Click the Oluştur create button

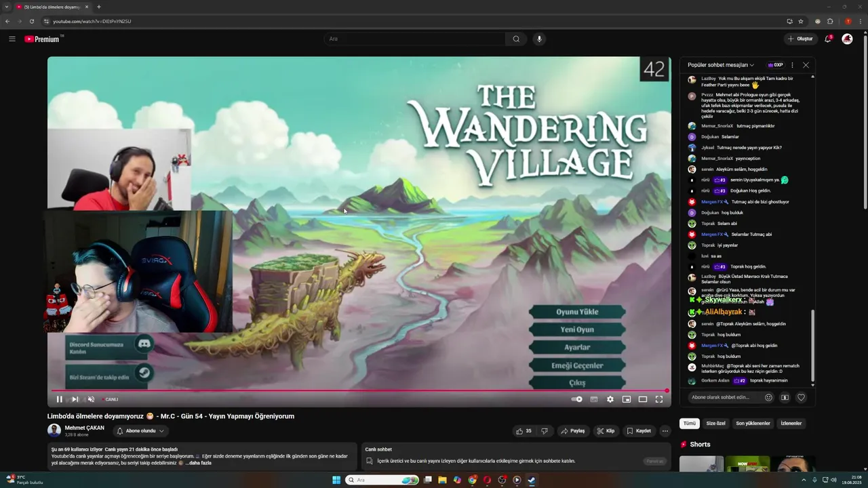(x=800, y=39)
